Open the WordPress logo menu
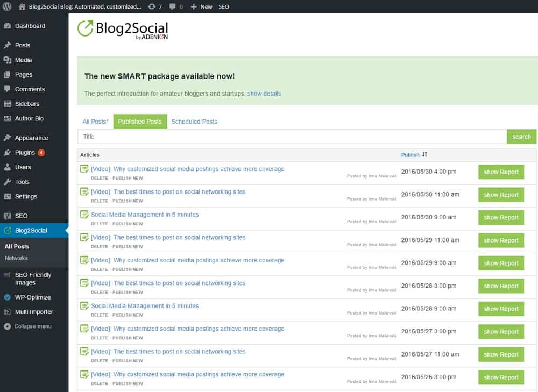Viewport: 538px width, 392px height. coord(7,7)
